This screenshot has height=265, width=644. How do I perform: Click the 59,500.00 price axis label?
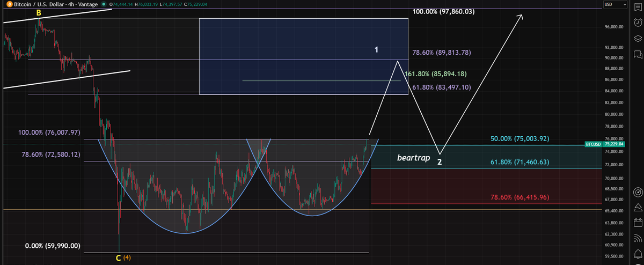tap(613, 256)
